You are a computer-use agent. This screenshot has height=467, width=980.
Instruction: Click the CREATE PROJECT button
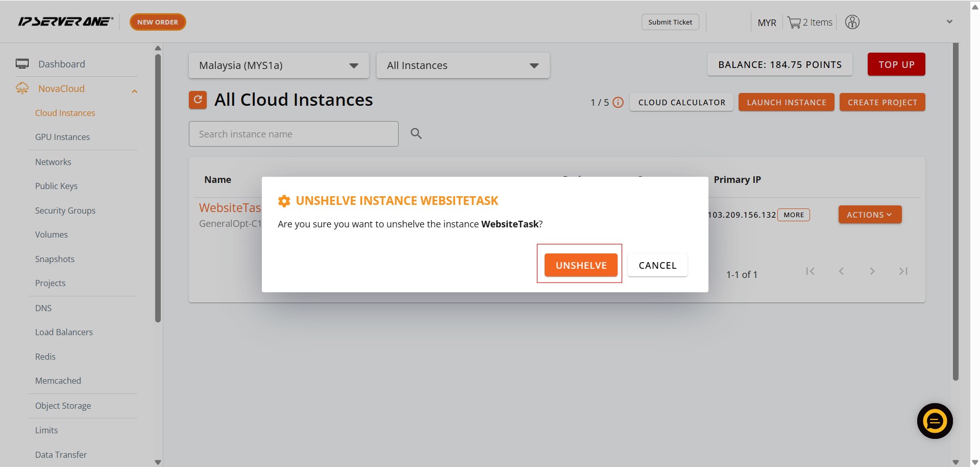tap(882, 102)
